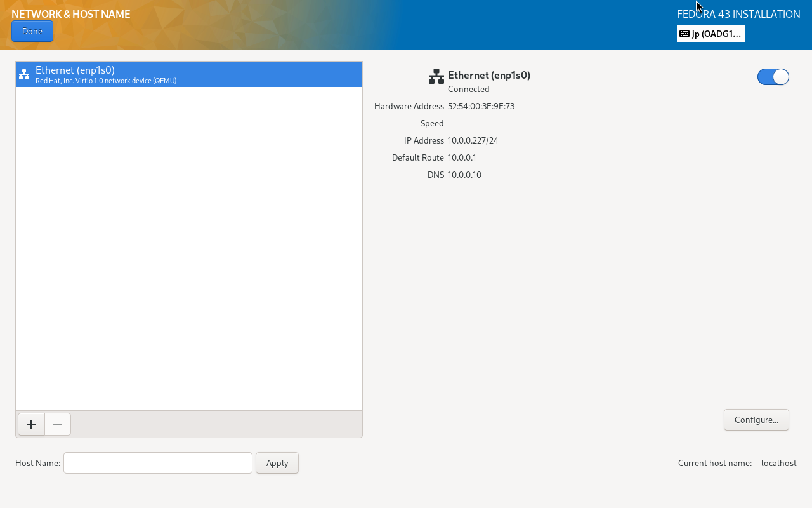The image size is (812, 508).
Task: Click the NETWORK & HOST NAME heading
Action: [x=71, y=14]
